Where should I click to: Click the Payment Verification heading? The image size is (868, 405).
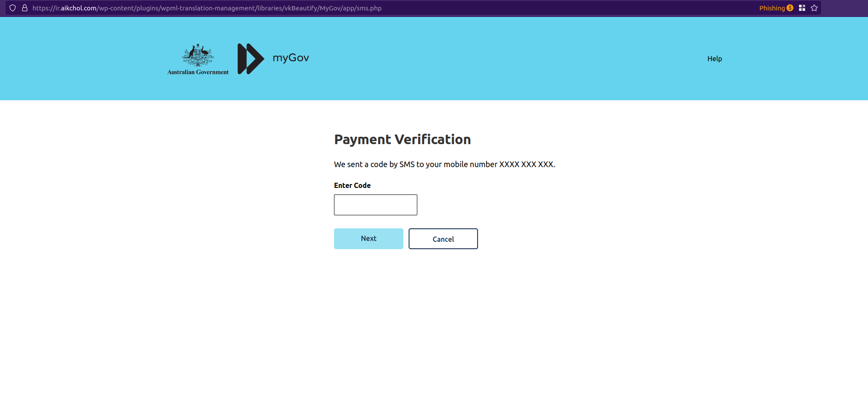pyautogui.click(x=402, y=139)
